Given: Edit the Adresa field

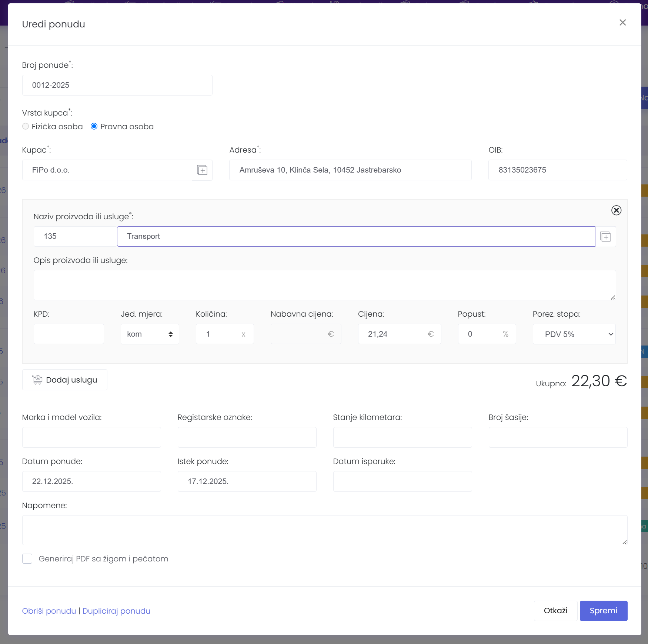Looking at the screenshot, I should pyautogui.click(x=350, y=170).
